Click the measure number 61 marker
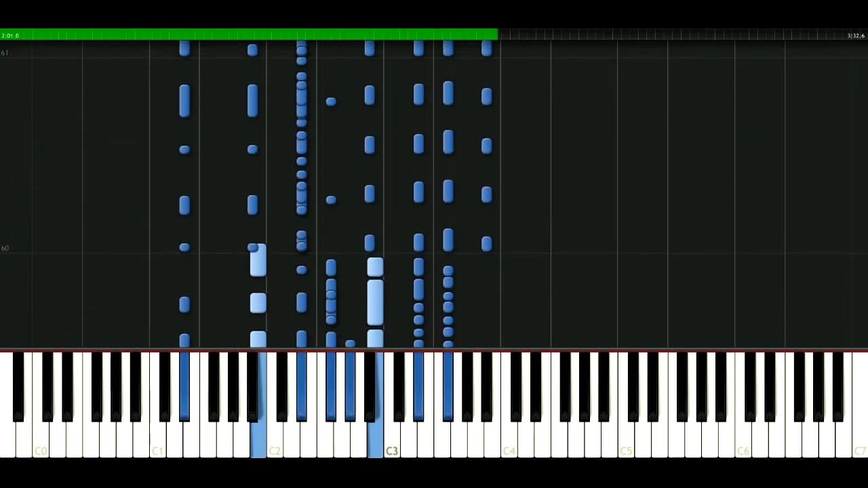Image resolution: width=868 pixels, height=488 pixels. click(5, 53)
